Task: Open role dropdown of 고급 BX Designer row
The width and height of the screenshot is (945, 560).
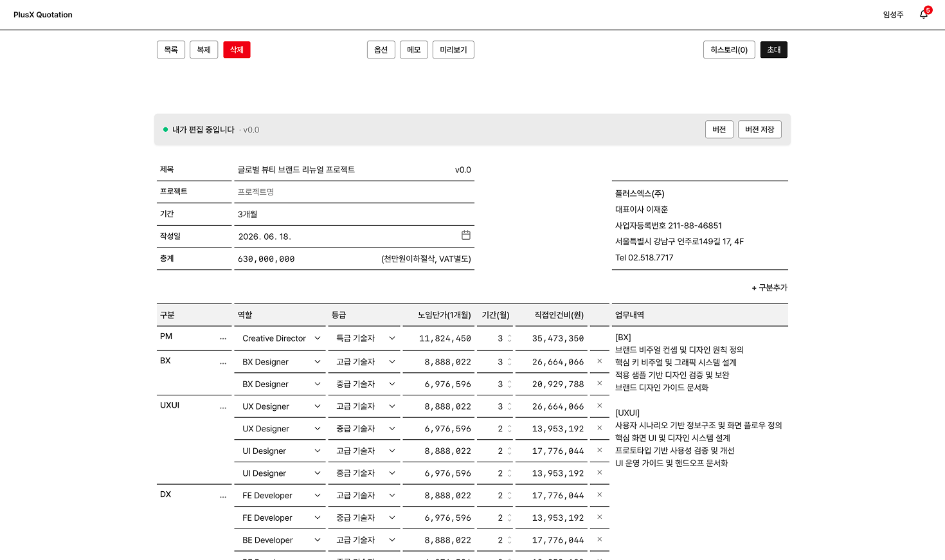Action: (280, 362)
